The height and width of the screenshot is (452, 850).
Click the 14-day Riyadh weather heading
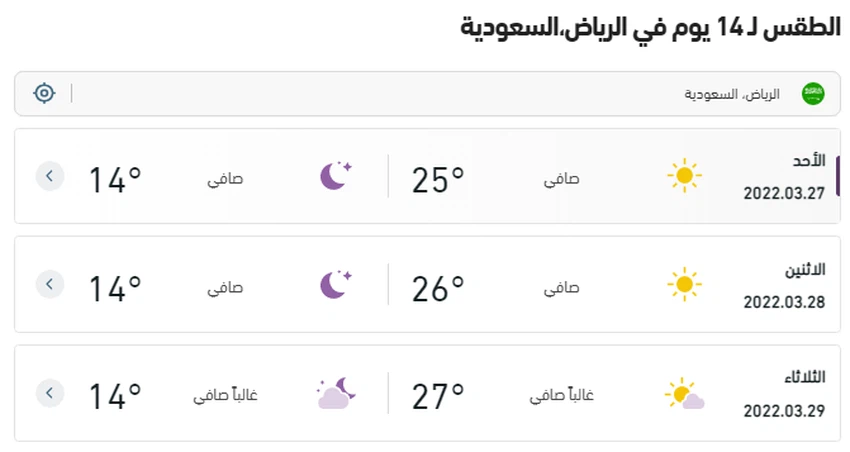point(650,27)
